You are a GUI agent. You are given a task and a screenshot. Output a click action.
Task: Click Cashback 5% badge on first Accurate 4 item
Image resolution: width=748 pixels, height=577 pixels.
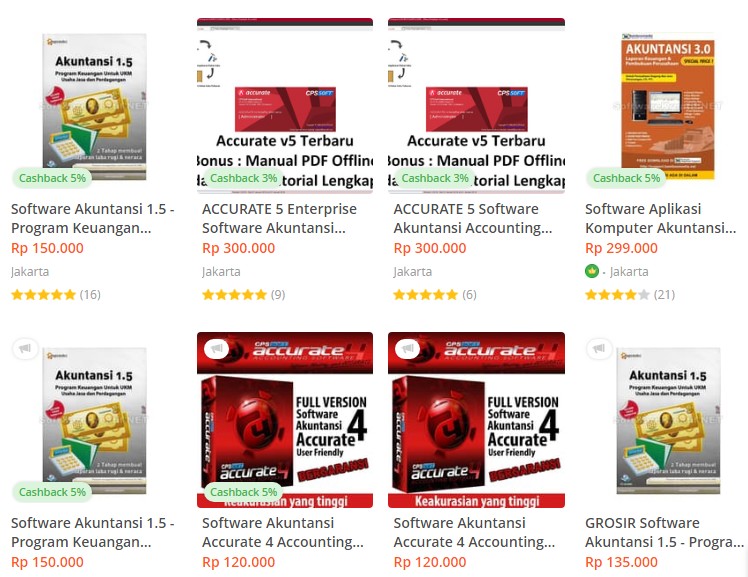(x=243, y=492)
